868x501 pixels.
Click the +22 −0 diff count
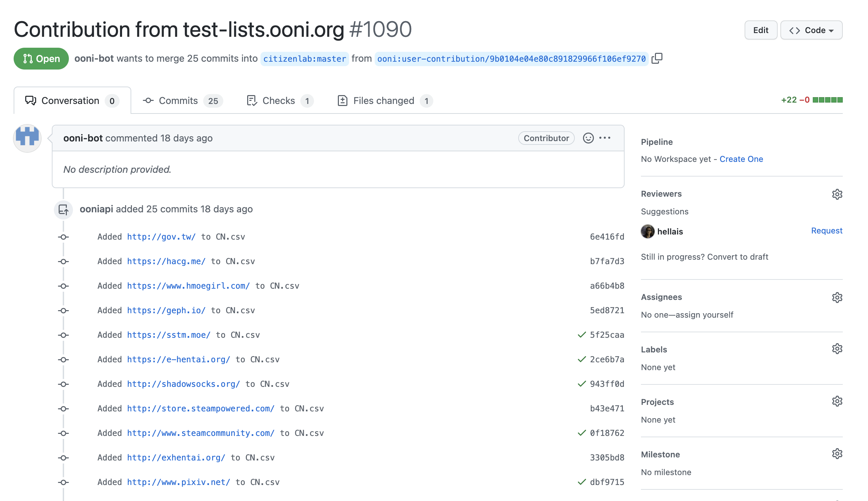795,100
